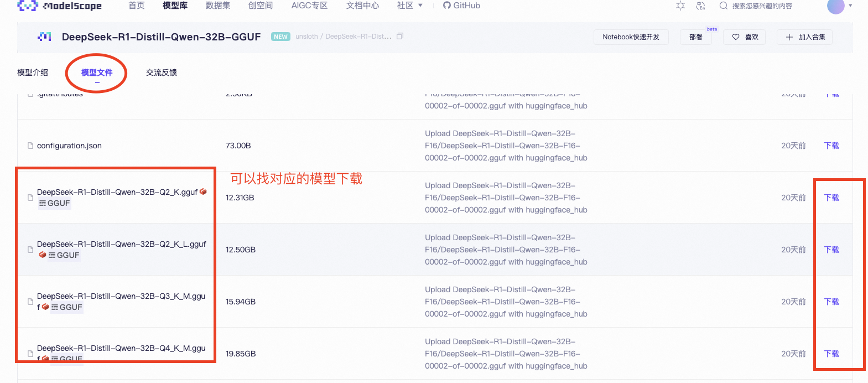Expand the 社区 dropdown arrow
The height and width of the screenshot is (383, 868).
(x=420, y=6)
